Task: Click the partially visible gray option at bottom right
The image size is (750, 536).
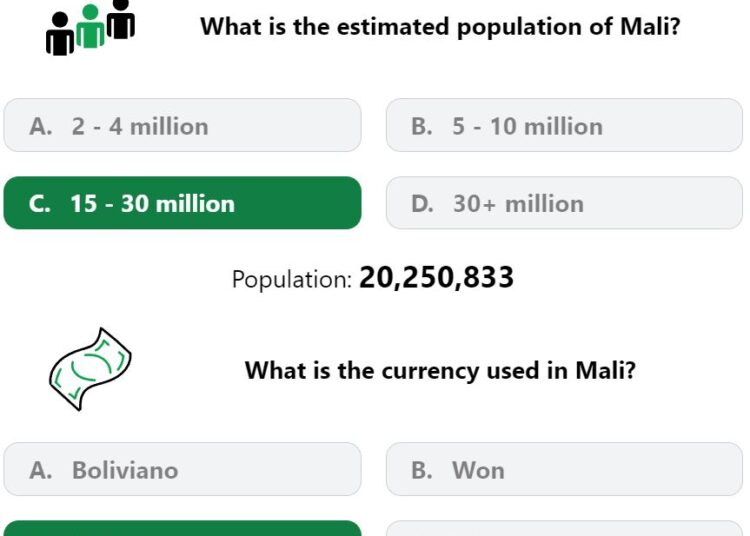Action: 564,528
